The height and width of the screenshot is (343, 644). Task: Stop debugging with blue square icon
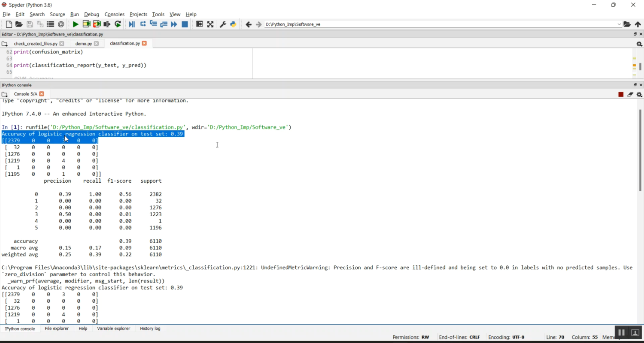(x=185, y=24)
